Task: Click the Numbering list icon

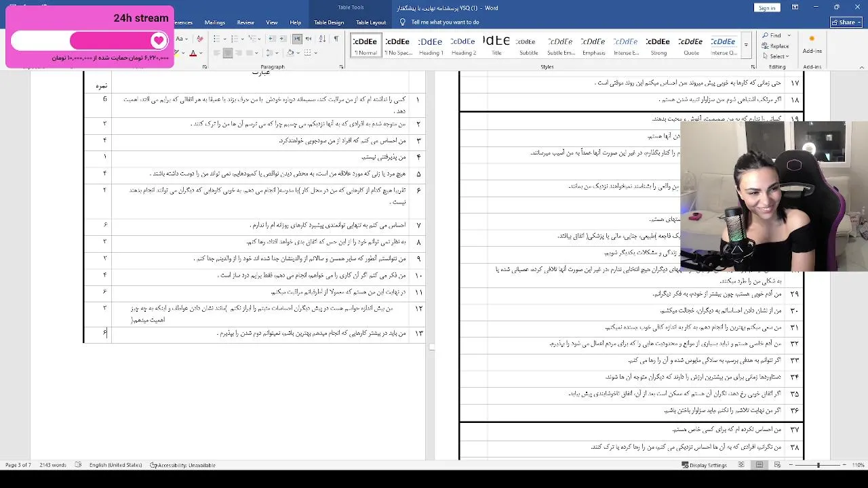Action: tap(234, 39)
